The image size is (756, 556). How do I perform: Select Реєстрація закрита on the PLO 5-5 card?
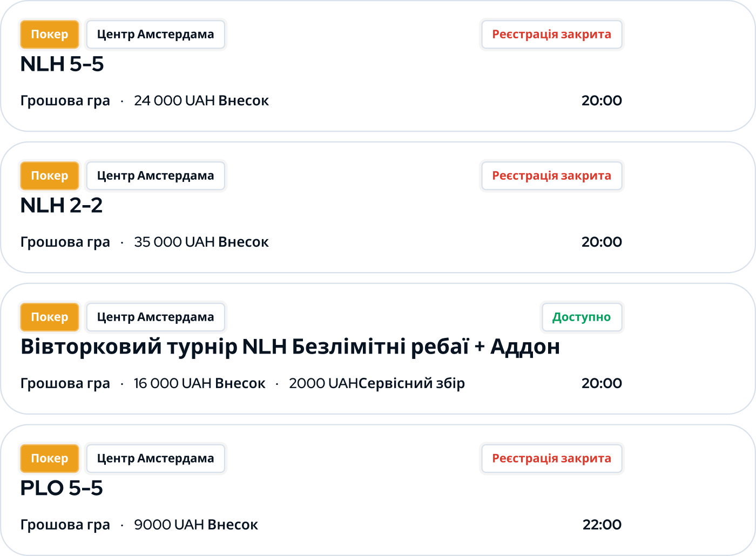551,458
